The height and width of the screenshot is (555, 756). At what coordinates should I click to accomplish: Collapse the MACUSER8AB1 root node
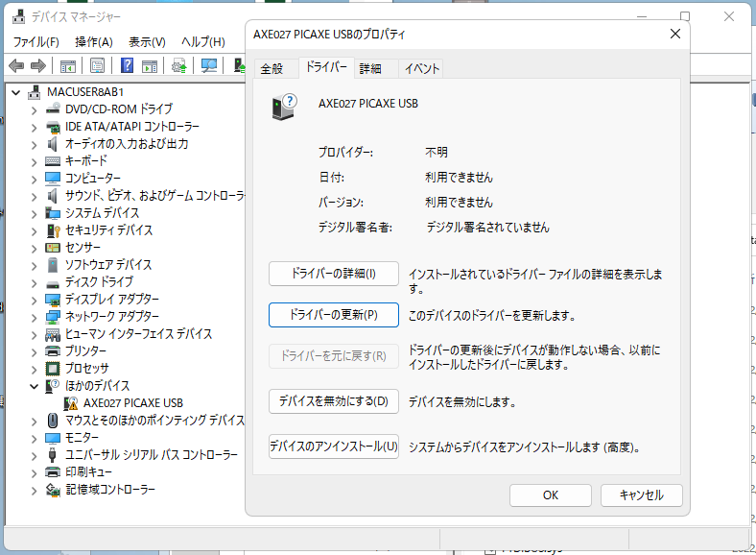(x=16, y=92)
